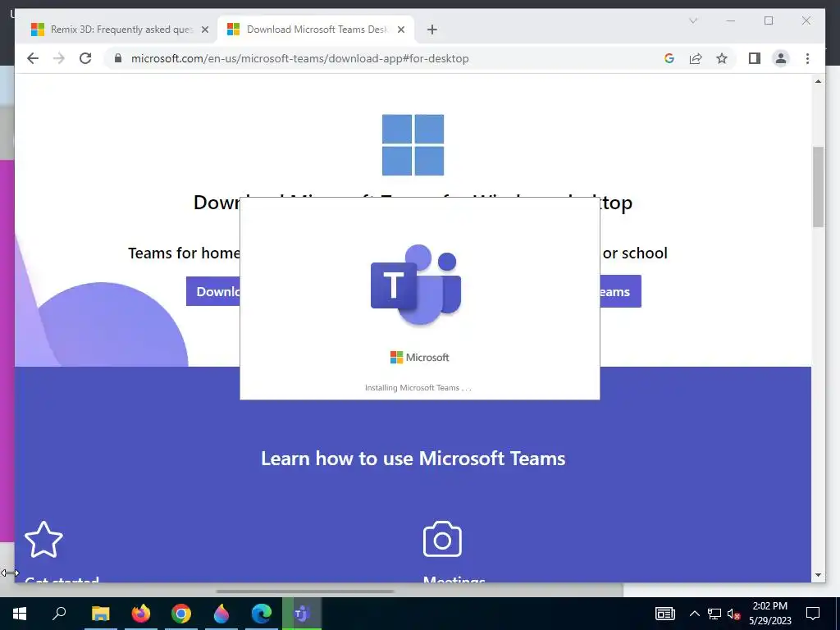
Task: Click the Get started star icon
Action: pyautogui.click(x=44, y=540)
